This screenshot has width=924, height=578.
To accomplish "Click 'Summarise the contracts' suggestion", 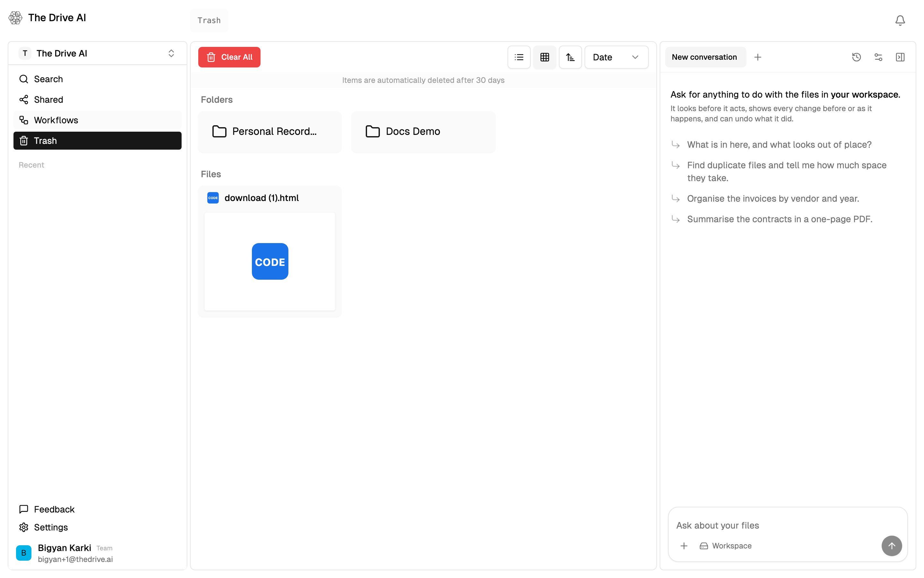I will 779,219.
